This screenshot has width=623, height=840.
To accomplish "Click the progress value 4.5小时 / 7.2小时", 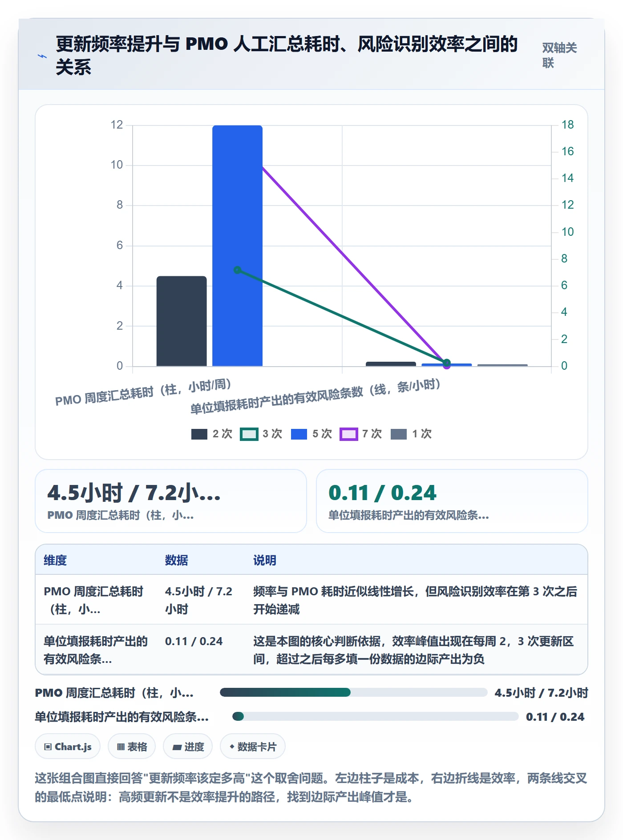I will 542,693.
